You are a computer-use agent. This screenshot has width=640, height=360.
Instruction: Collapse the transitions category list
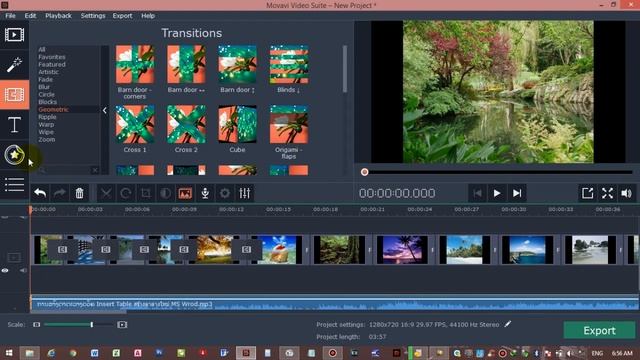click(105, 110)
